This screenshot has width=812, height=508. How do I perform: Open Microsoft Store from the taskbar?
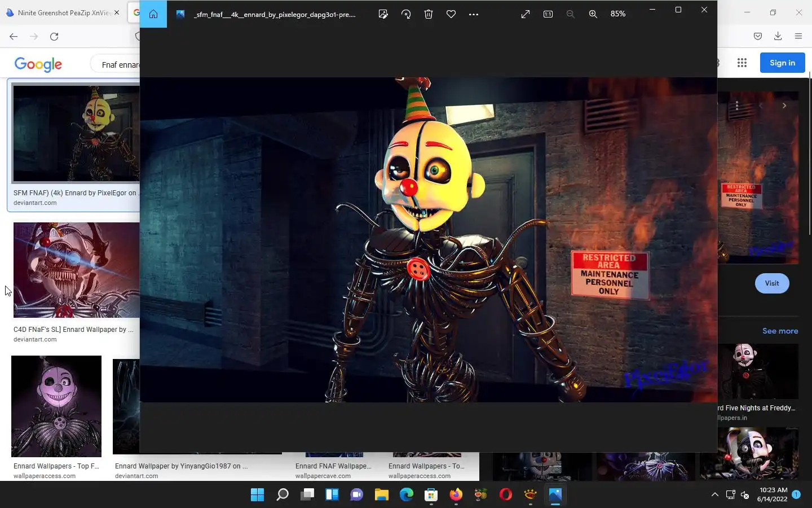pos(431,495)
